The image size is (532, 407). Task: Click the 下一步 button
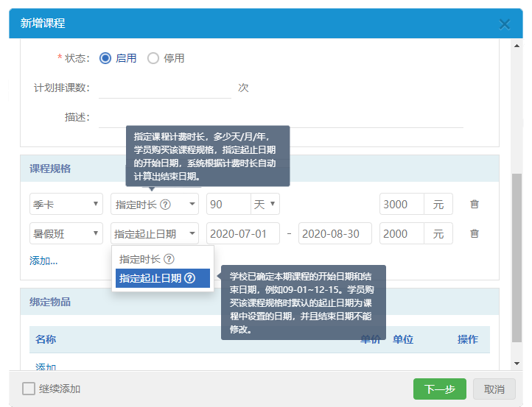[x=439, y=389]
